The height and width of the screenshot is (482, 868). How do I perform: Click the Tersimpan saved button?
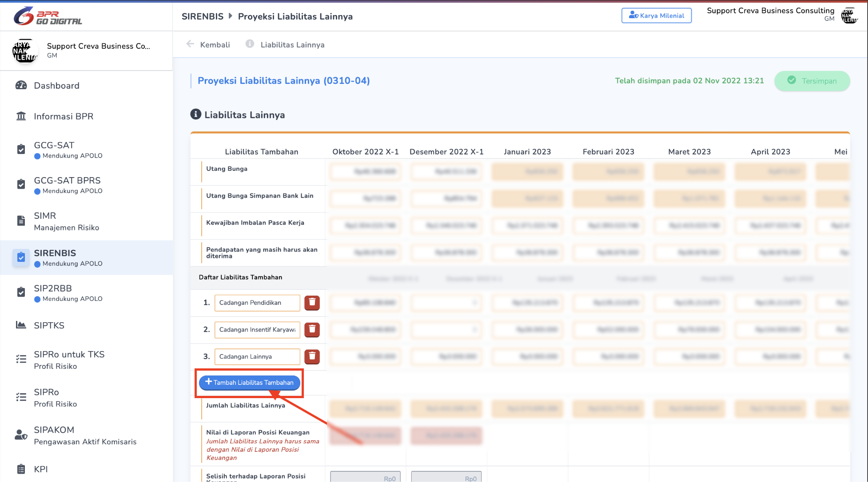[812, 81]
